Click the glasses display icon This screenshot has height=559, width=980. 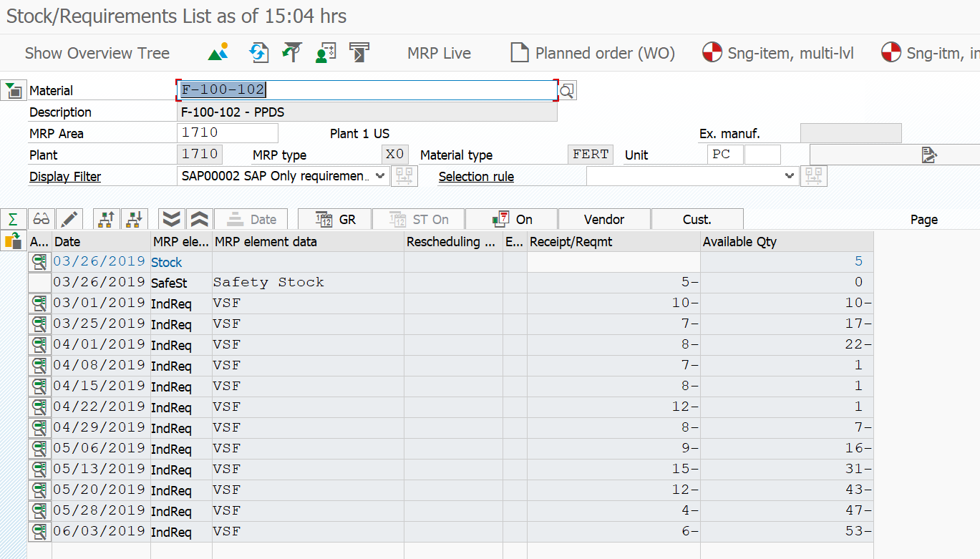click(x=42, y=219)
